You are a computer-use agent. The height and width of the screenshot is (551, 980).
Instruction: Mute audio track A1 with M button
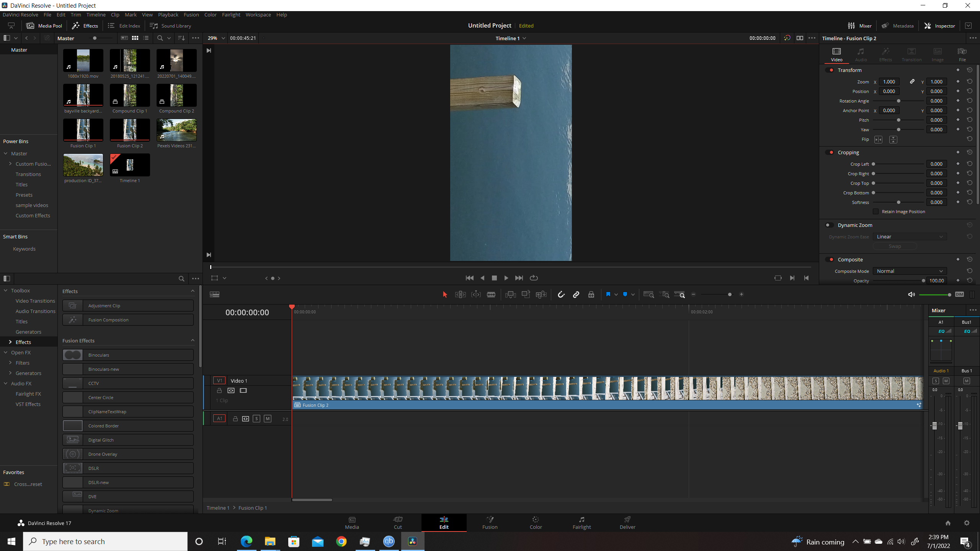coord(268,419)
